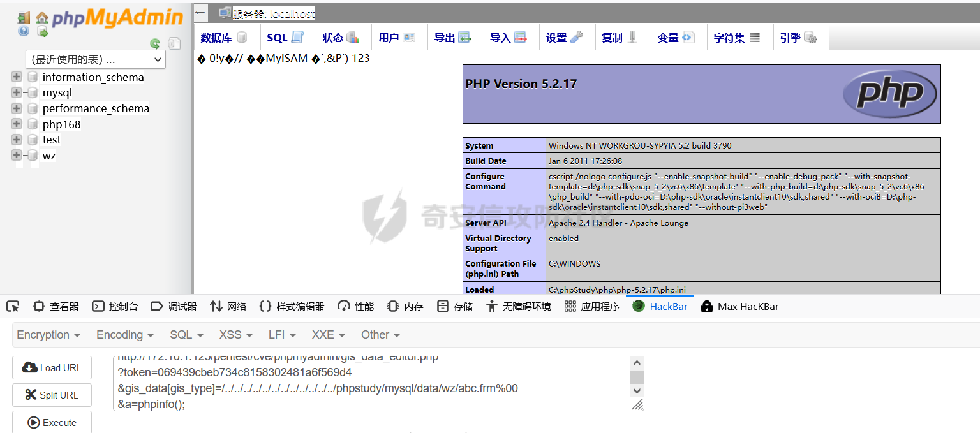Click the copy pages icon beside refresh
This screenshot has height=433, width=980.
pos(174,43)
